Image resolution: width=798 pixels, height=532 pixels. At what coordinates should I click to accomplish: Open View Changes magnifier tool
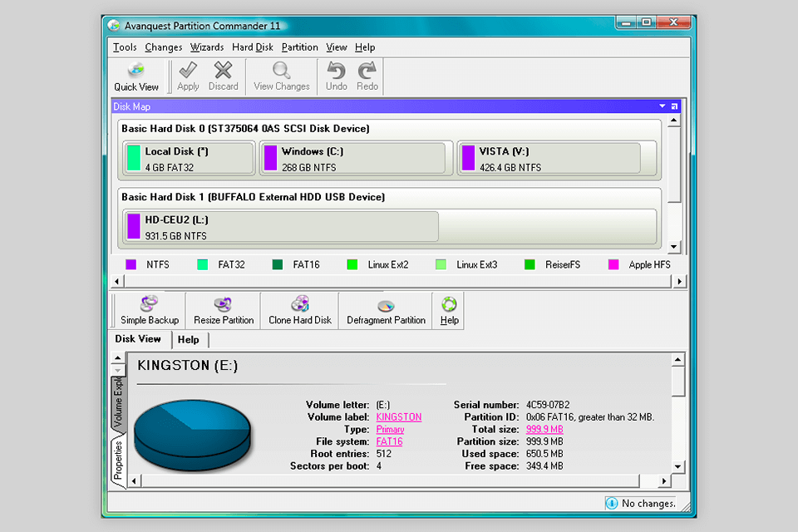click(282, 76)
